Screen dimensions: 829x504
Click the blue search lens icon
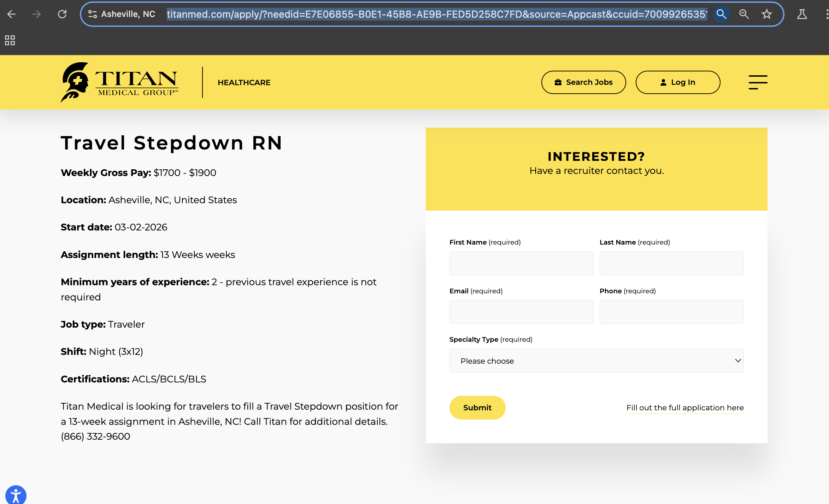click(721, 14)
